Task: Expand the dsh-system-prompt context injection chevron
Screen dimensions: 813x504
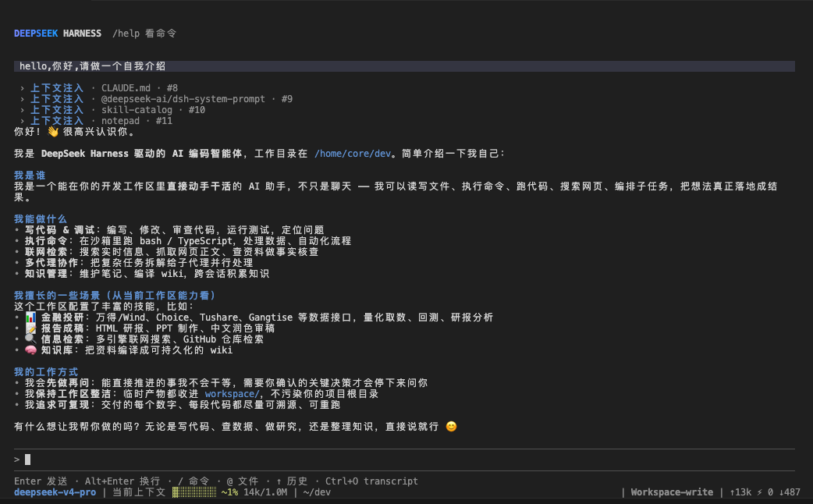Action: [x=23, y=99]
